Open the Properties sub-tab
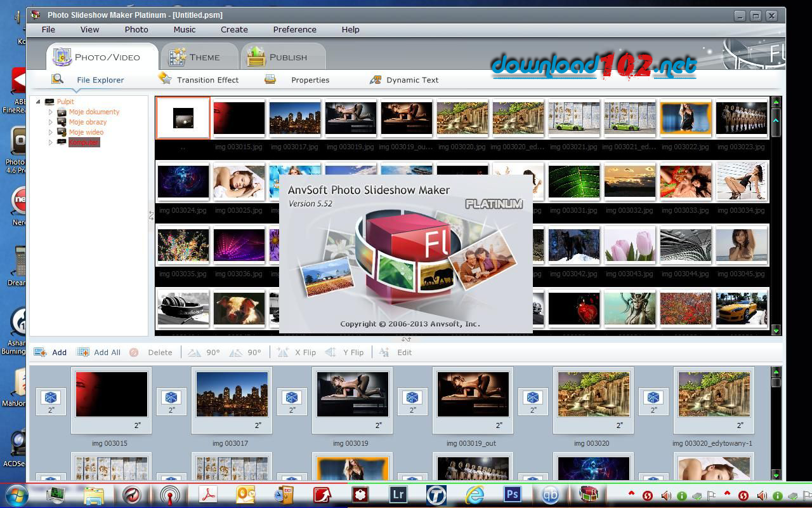 [298, 79]
